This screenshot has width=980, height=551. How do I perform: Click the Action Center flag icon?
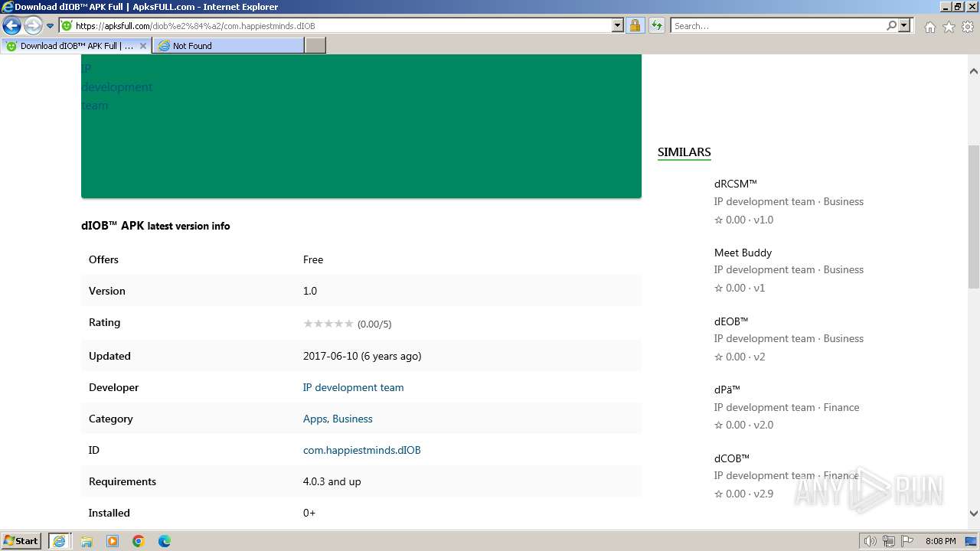[x=907, y=541]
